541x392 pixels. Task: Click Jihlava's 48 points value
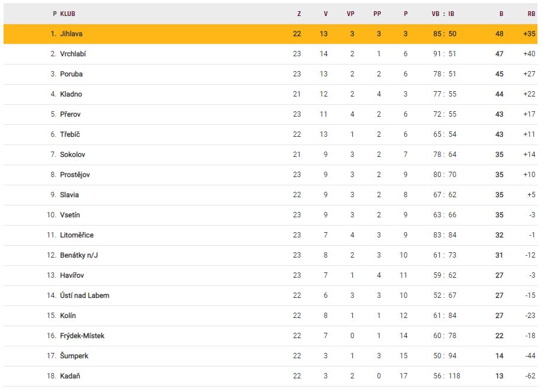pos(500,34)
